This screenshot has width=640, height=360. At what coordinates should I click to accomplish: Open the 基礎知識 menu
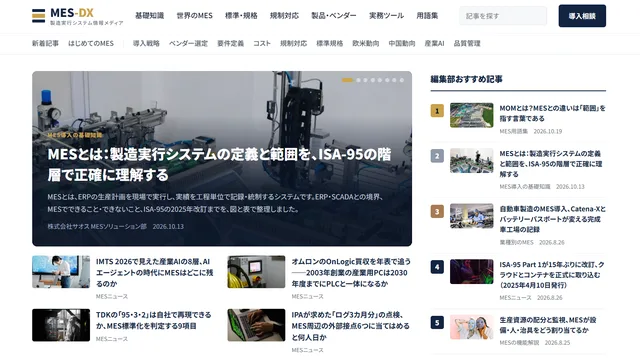(149, 16)
